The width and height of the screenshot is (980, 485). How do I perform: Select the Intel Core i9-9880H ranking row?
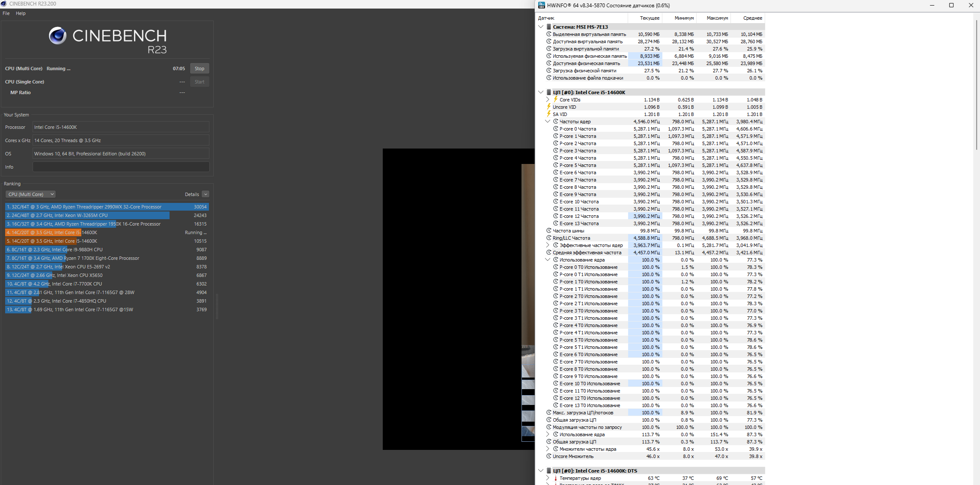click(x=107, y=250)
